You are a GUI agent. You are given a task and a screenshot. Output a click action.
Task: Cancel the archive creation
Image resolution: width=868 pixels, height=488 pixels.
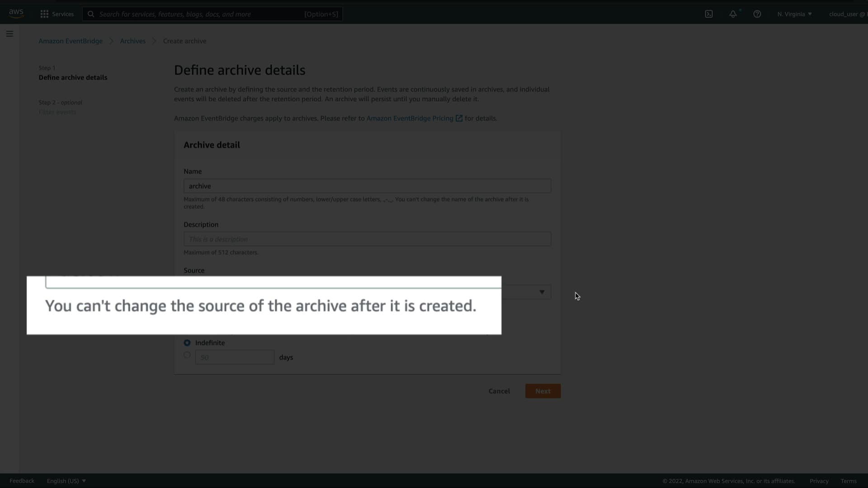[x=499, y=391]
